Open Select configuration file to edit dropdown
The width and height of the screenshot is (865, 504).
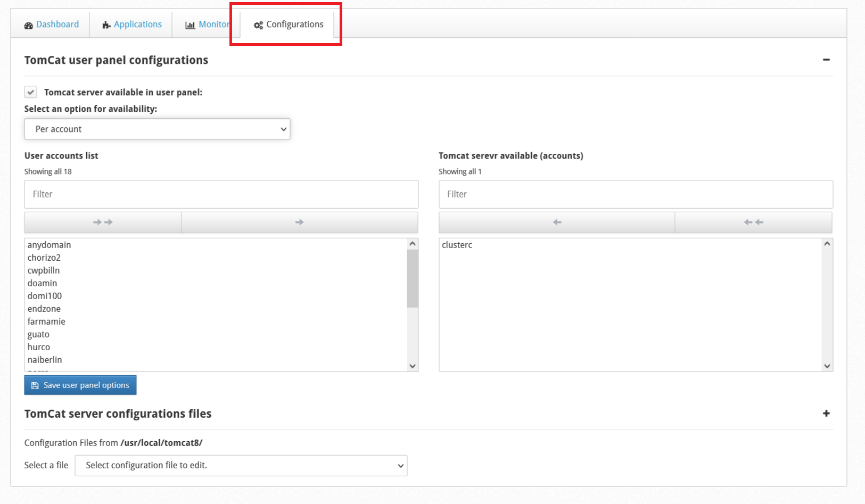(x=241, y=465)
